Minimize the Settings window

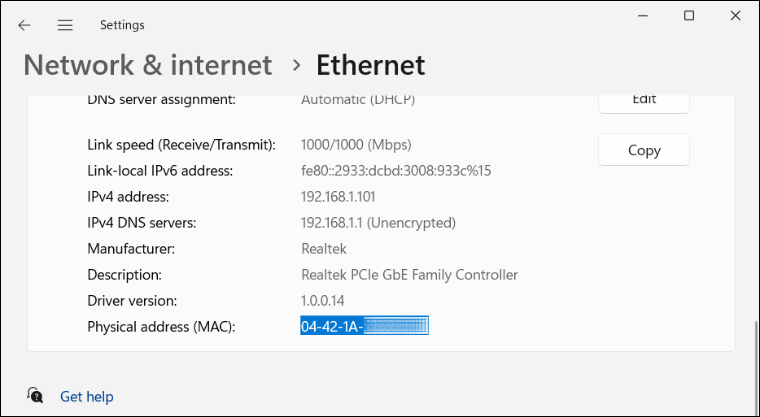click(x=643, y=16)
